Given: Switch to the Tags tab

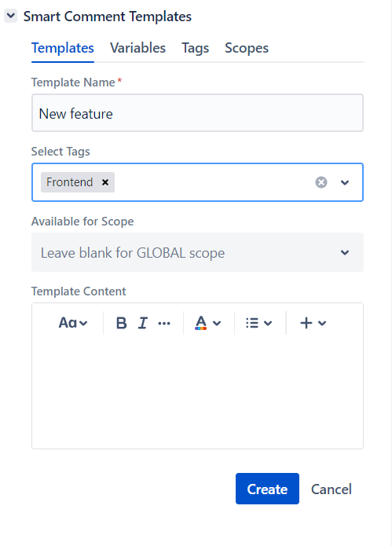Looking at the screenshot, I should coord(196,48).
